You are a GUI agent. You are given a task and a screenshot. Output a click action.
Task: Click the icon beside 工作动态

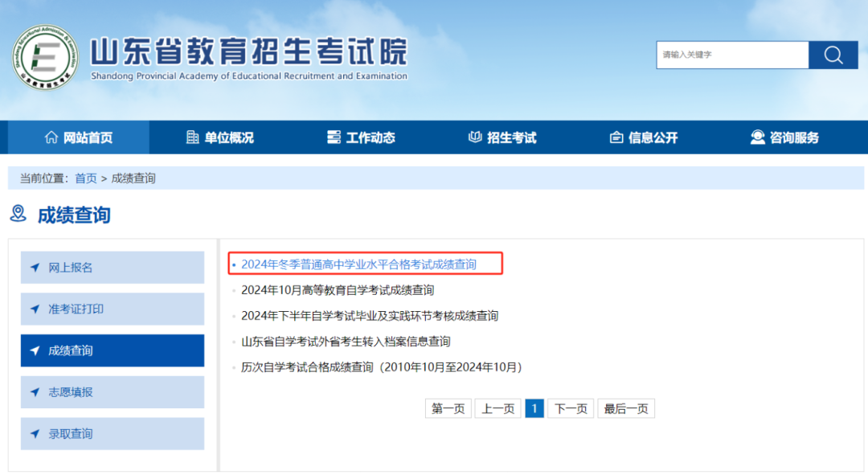[x=334, y=137]
